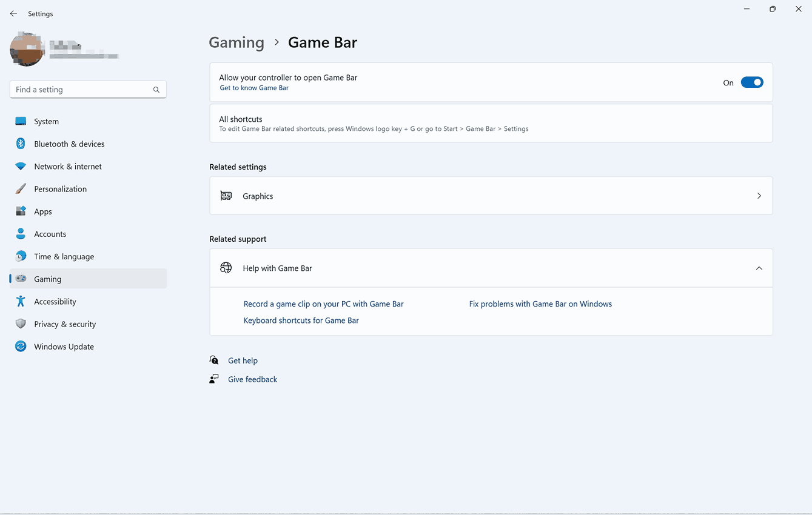812x515 pixels.
Task: Open Network & internet settings
Action: coord(88,166)
